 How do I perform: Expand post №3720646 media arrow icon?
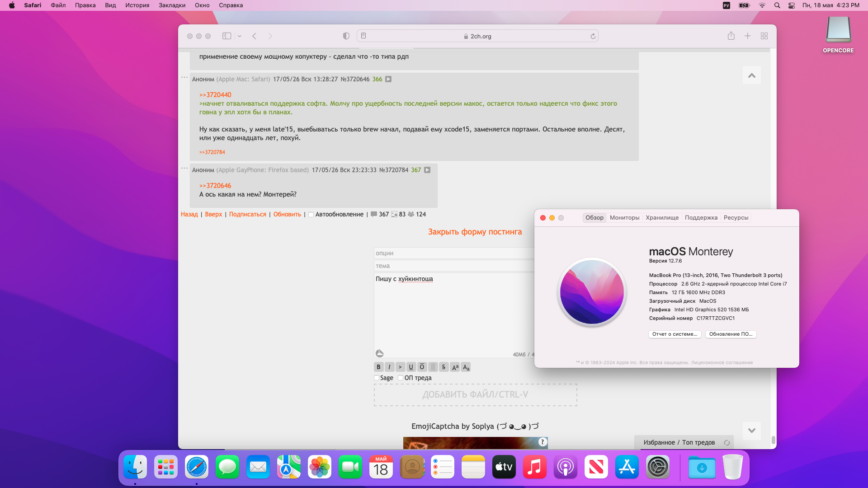(x=388, y=79)
